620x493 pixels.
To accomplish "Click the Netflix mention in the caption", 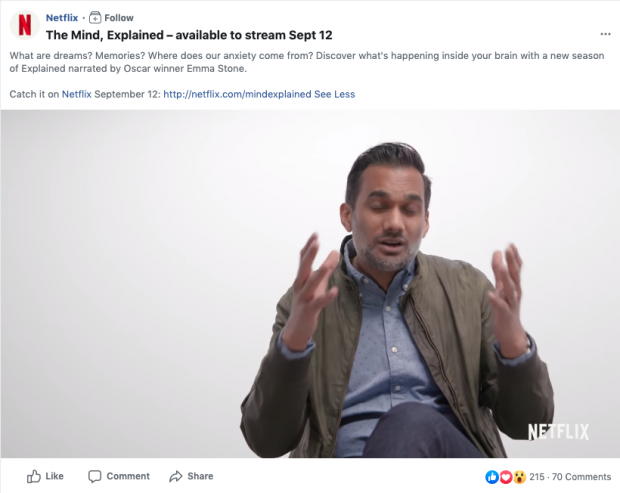I will point(76,94).
